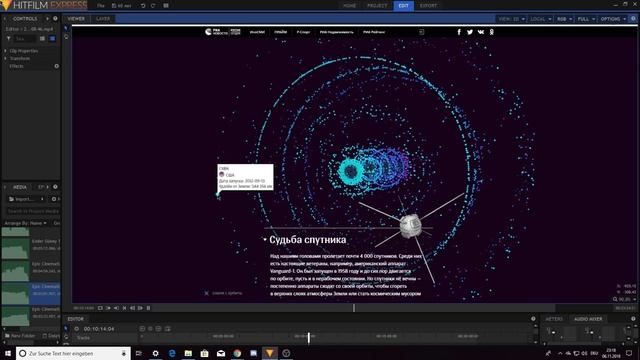Screen dimensions: 640x360
Task: Click the first audio mixer fader
Action: click(553, 333)
